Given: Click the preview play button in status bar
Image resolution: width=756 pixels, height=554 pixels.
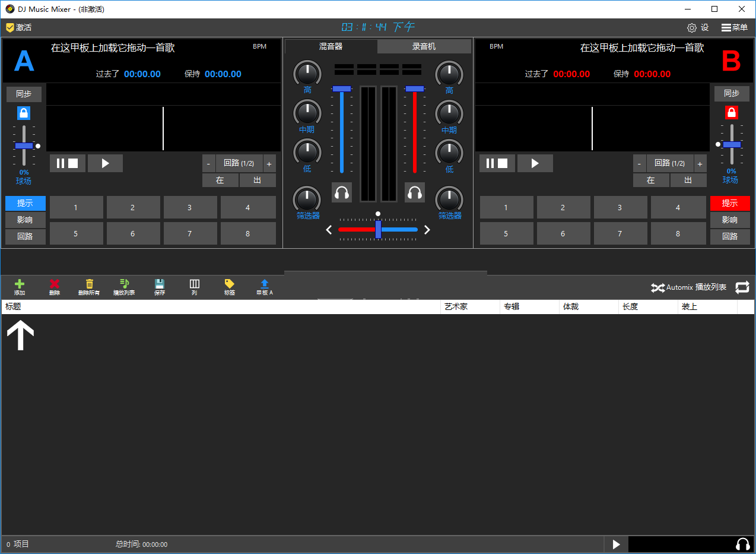Looking at the screenshot, I should pyautogui.click(x=616, y=544).
